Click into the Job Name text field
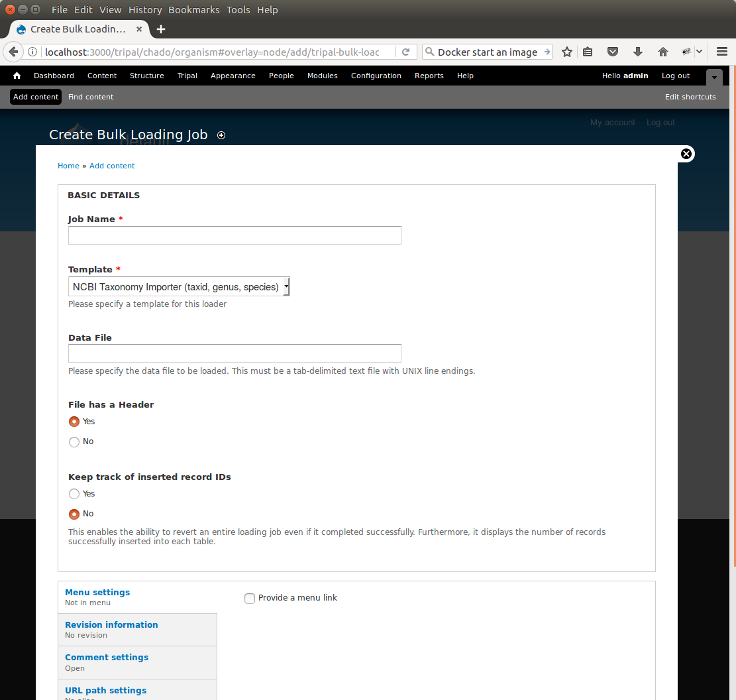The height and width of the screenshot is (700, 736). point(235,235)
